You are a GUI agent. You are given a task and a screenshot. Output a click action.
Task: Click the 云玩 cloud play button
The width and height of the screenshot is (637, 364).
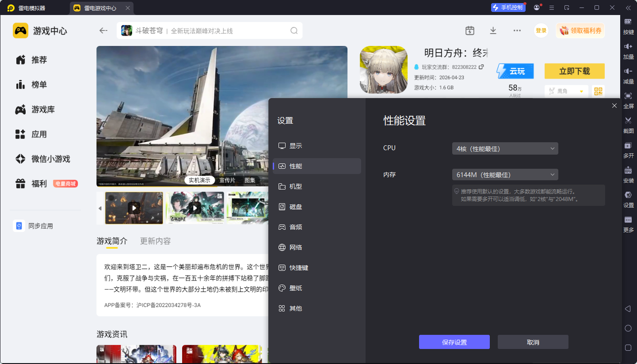click(515, 71)
